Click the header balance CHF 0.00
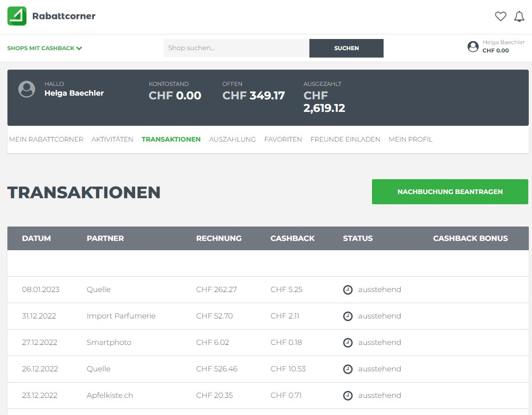This screenshot has width=532, height=415. pyautogui.click(x=496, y=51)
